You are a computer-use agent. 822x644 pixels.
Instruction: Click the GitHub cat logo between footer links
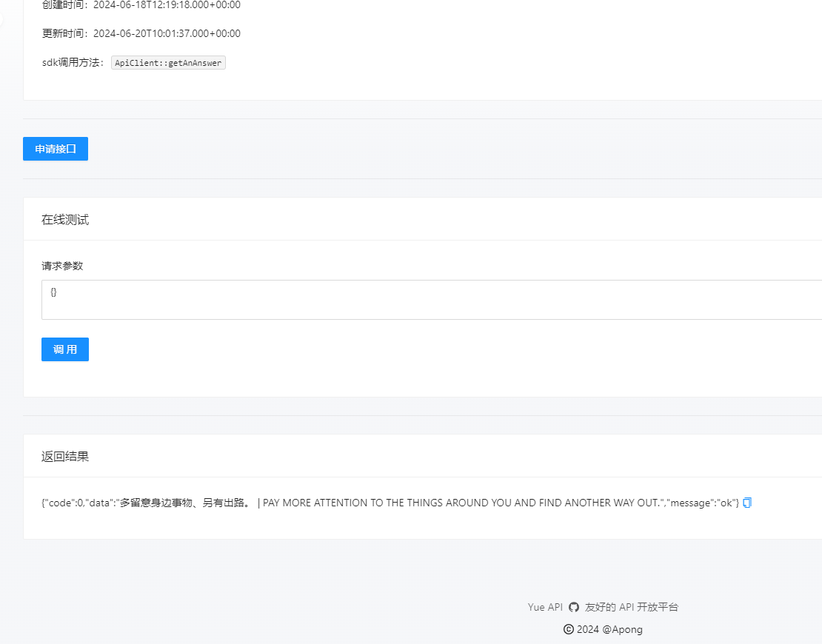(574, 606)
